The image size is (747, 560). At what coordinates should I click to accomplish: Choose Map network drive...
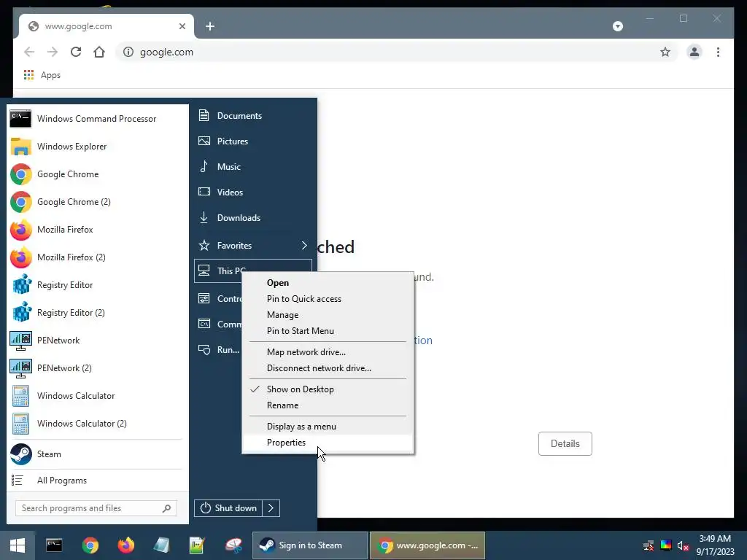[x=328, y=352]
